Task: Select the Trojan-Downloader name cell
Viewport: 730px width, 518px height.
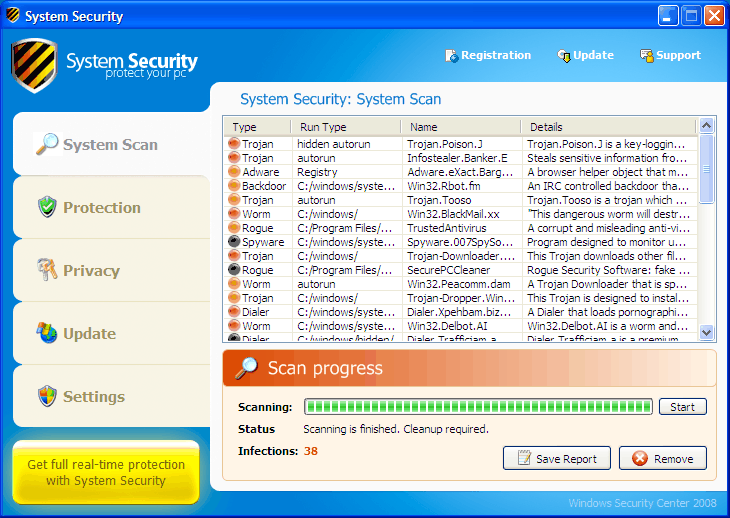Action: [461, 256]
